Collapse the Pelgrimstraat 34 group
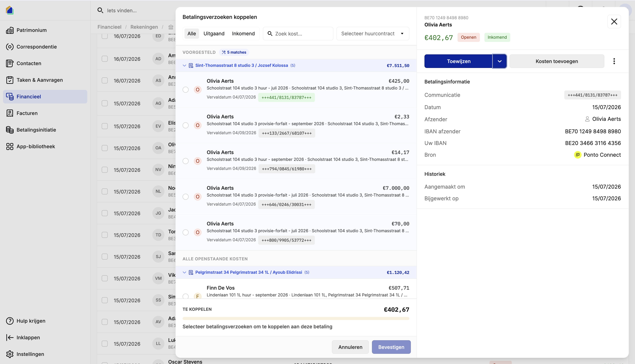The width and height of the screenshot is (635, 364). (184, 272)
